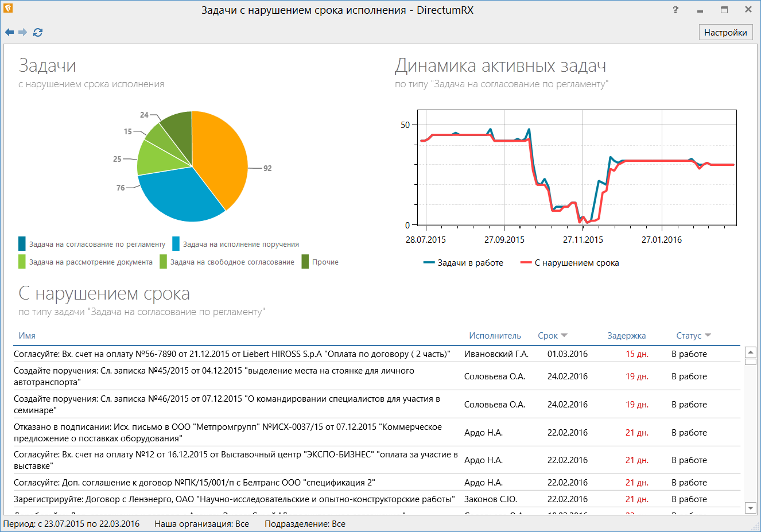Image resolution: width=761 pixels, height=532 pixels.
Task: Open the Настройки settings button
Action: 725,33
